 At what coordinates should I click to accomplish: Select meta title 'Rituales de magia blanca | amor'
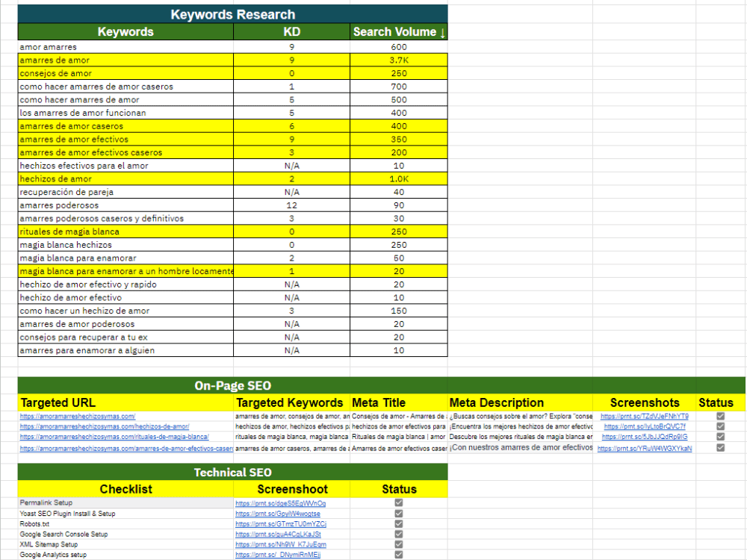click(x=399, y=437)
